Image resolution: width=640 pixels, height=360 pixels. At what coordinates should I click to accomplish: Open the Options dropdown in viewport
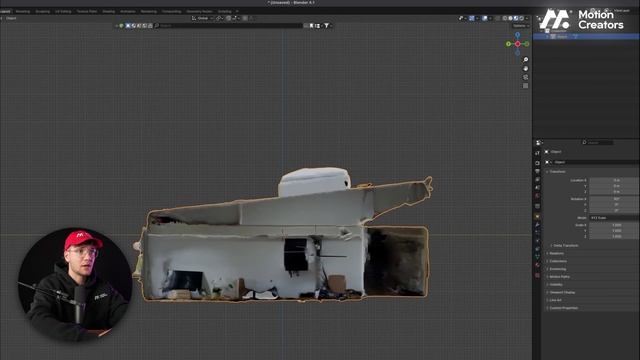[x=520, y=26]
